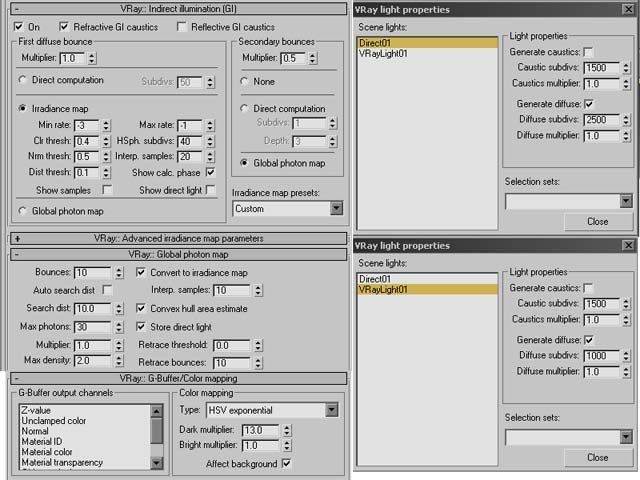The height and width of the screenshot is (480, 640).
Task: Toggle Generate diffuse in lower dialog
Action: (589, 340)
